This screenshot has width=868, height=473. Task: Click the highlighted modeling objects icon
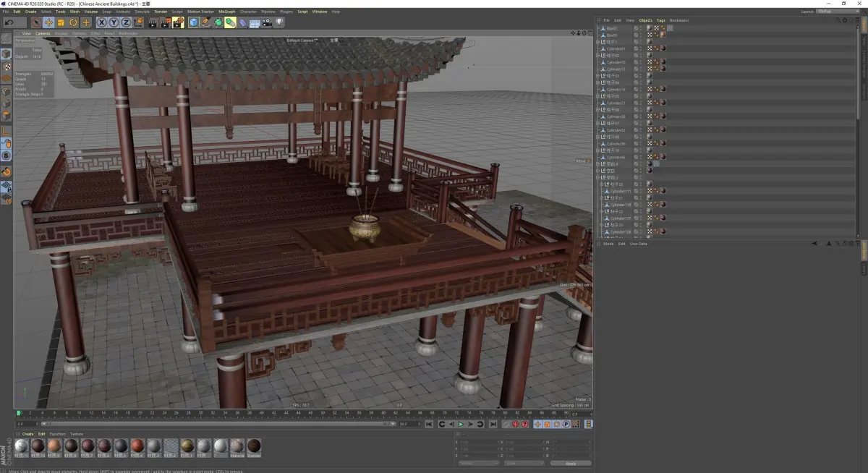click(x=230, y=22)
